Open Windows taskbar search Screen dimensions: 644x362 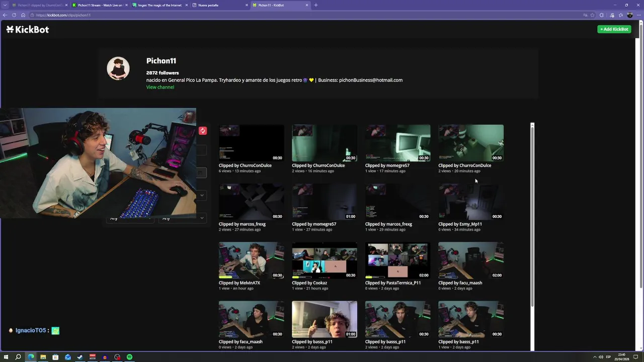pyautogui.click(x=18, y=357)
